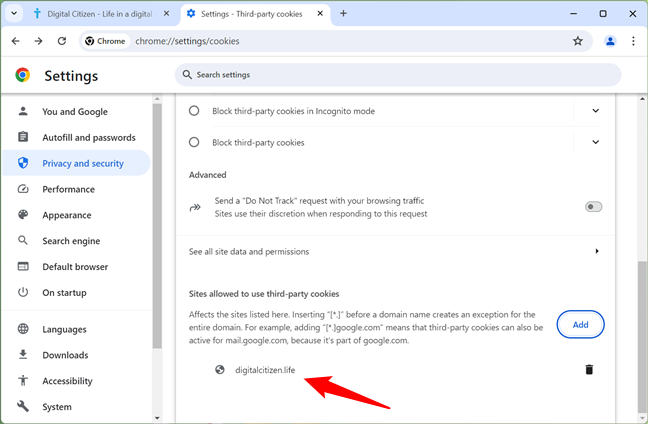Click the download icon beside Downloads
This screenshot has width=648, height=424.
pos(23,355)
